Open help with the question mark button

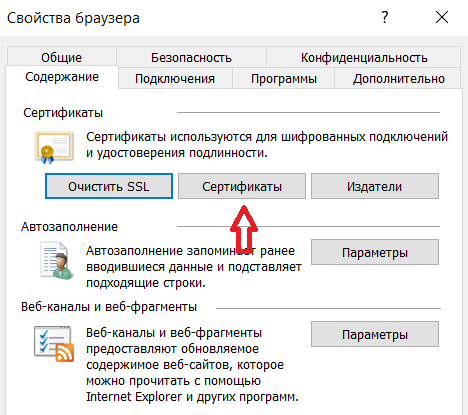(x=385, y=17)
